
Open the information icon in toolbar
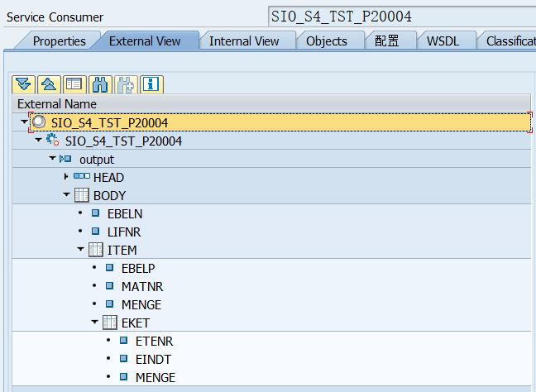click(x=151, y=84)
